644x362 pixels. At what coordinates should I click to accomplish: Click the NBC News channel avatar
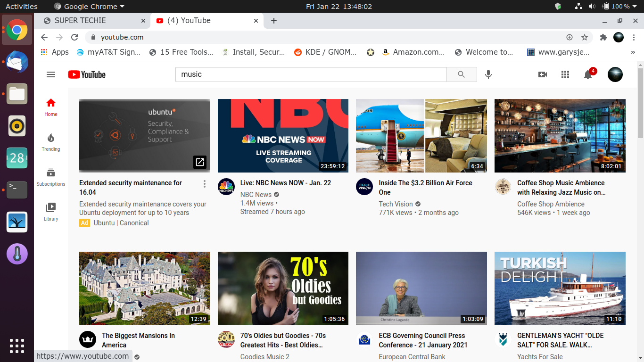(226, 187)
